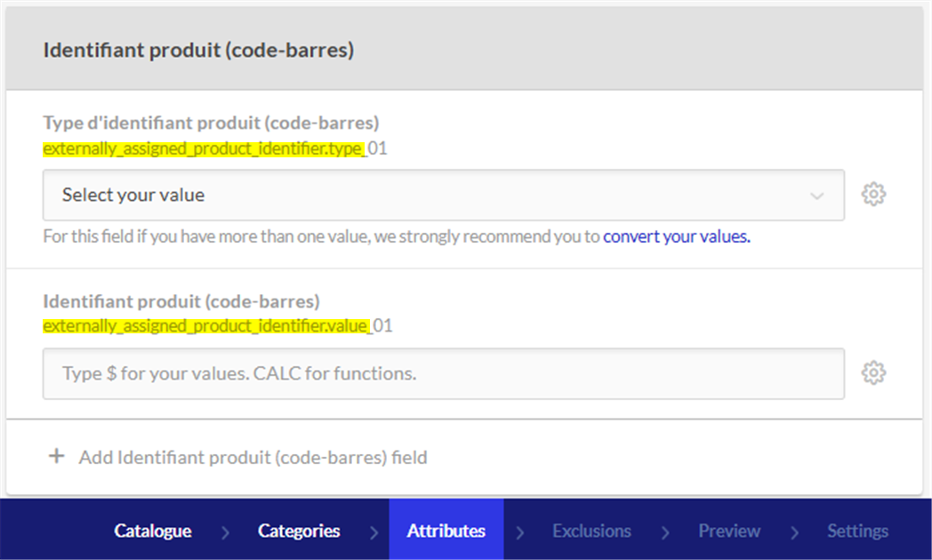932x560 pixels.
Task: Click the chevron between Catalogue and Categories
Action: pos(225,532)
